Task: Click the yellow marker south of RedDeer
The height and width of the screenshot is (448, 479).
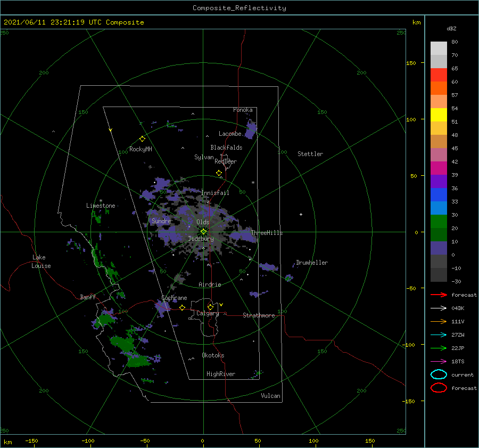Action: (x=219, y=173)
